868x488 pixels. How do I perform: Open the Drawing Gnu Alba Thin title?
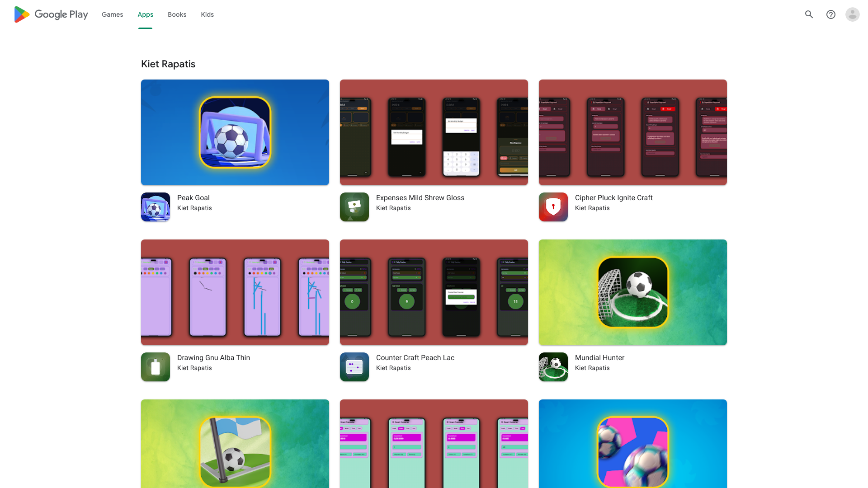(x=213, y=357)
